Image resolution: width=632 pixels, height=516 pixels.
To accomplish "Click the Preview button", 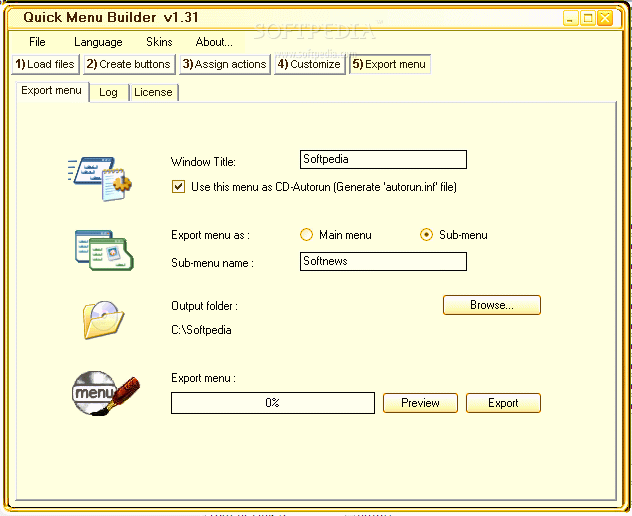I will click(420, 403).
